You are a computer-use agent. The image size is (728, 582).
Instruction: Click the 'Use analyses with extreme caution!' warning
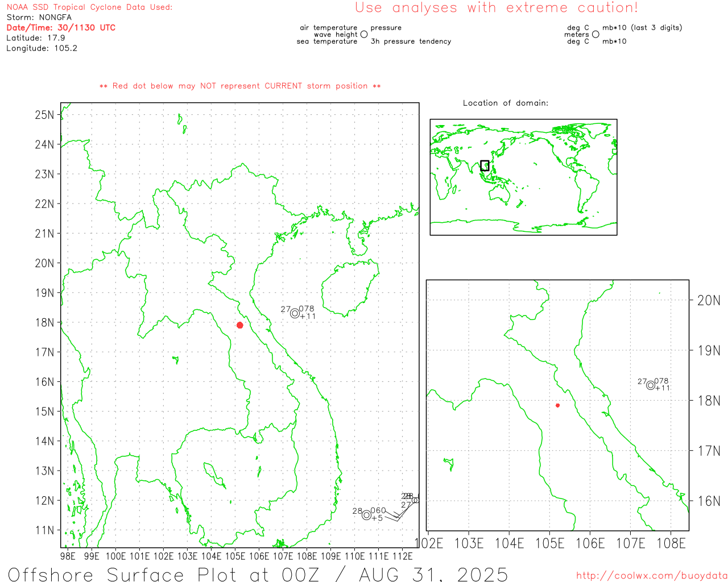pos(497,8)
